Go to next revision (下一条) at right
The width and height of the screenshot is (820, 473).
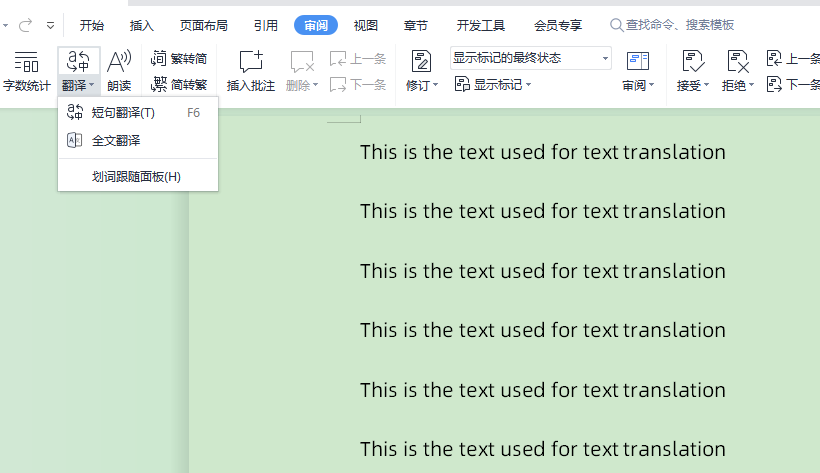point(793,84)
